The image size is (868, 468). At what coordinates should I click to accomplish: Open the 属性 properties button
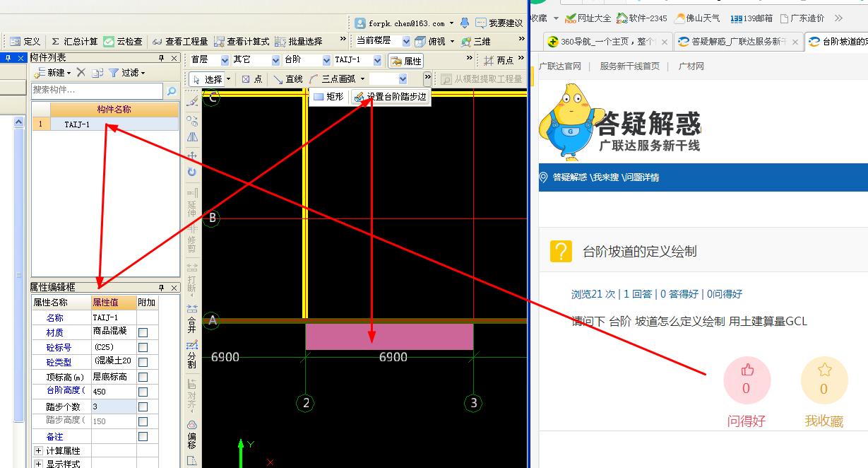(406, 61)
